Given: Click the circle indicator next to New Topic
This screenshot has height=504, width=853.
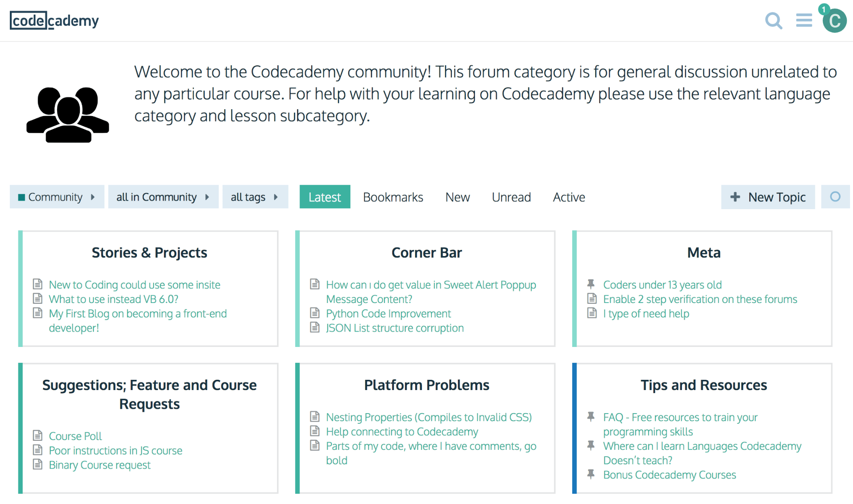Looking at the screenshot, I should 835,197.
